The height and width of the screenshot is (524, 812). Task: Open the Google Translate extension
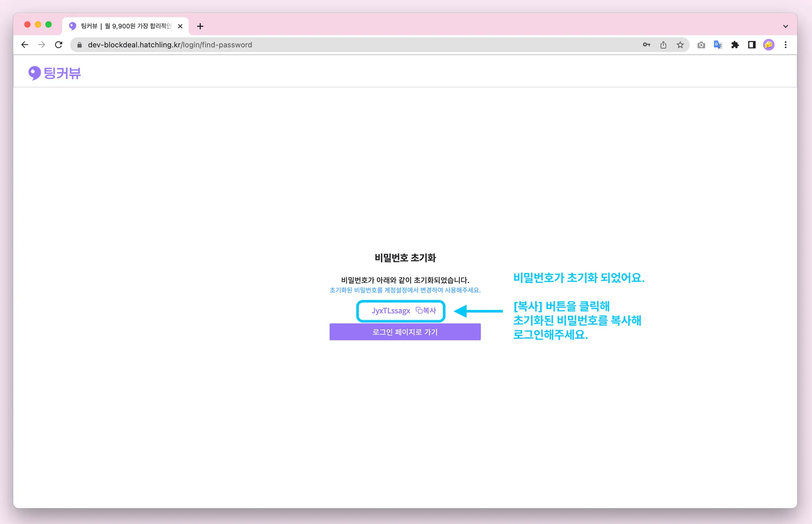coord(718,45)
